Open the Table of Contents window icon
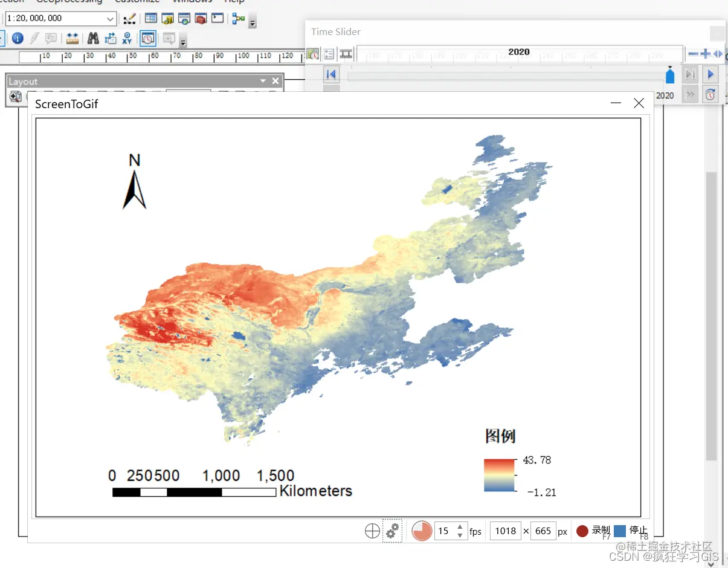 tap(151, 19)
